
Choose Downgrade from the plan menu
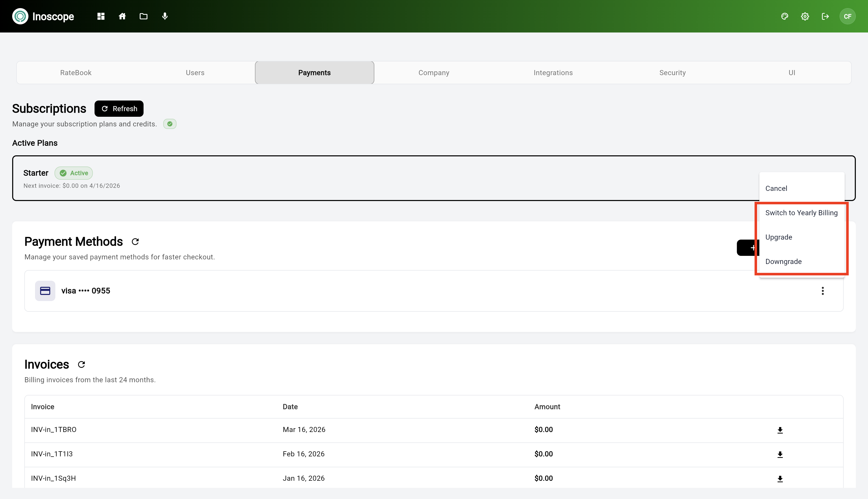point(783,261)
